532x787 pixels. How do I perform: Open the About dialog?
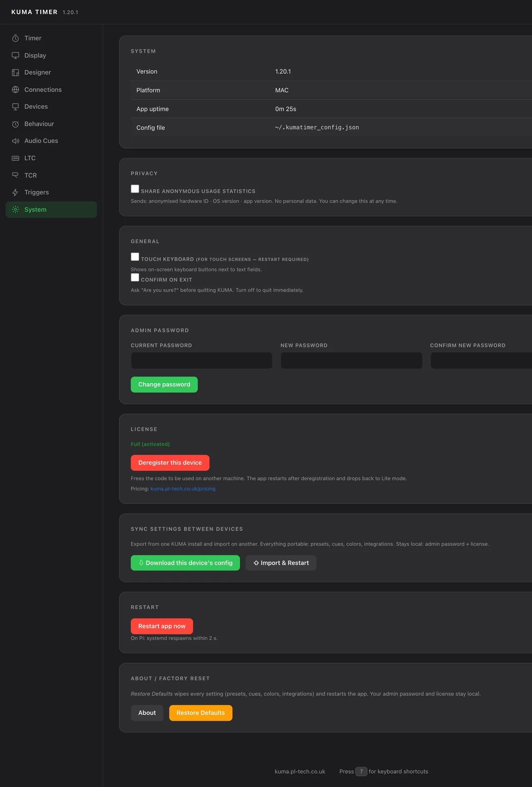click(x=147, y=713)
